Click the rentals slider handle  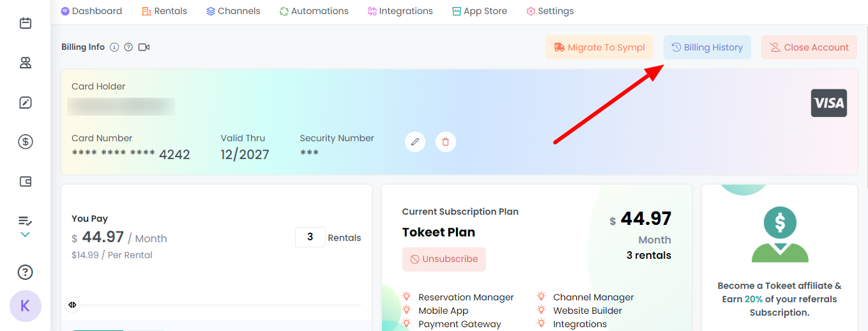tap(72, 305)
